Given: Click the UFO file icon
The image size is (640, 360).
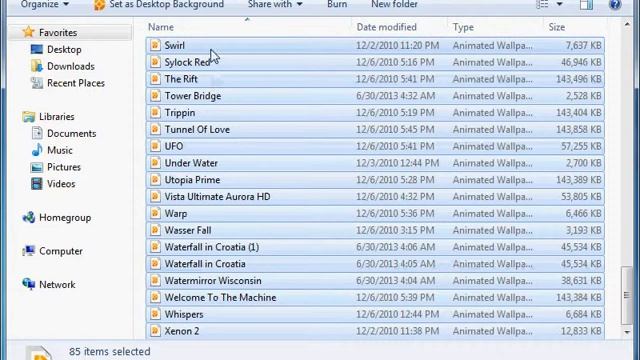Looking at the screenshot, I should 155,146.
